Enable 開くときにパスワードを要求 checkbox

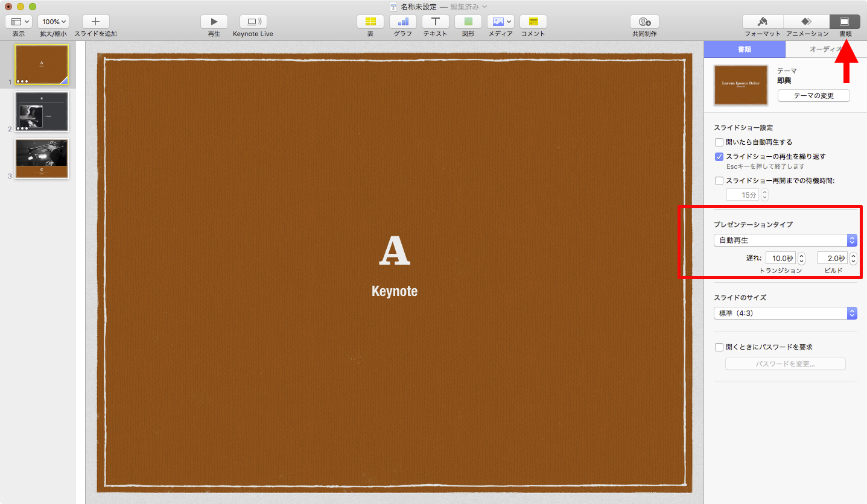click(719, 347)
